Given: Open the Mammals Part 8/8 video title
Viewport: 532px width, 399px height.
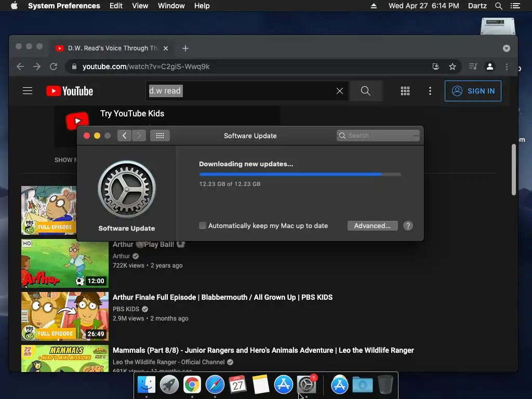Looking at the screenshot, I should [x=263, y=350].
